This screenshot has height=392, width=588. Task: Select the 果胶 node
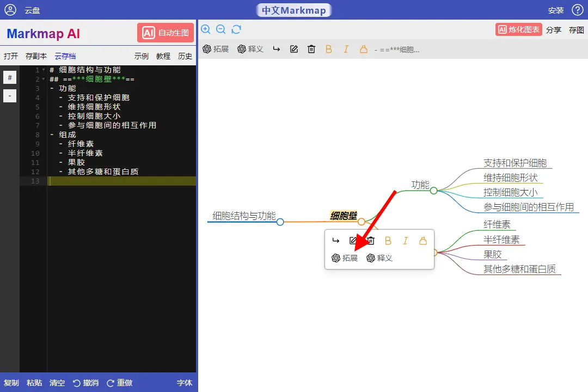pyautogui.click(x=492, y=254)
